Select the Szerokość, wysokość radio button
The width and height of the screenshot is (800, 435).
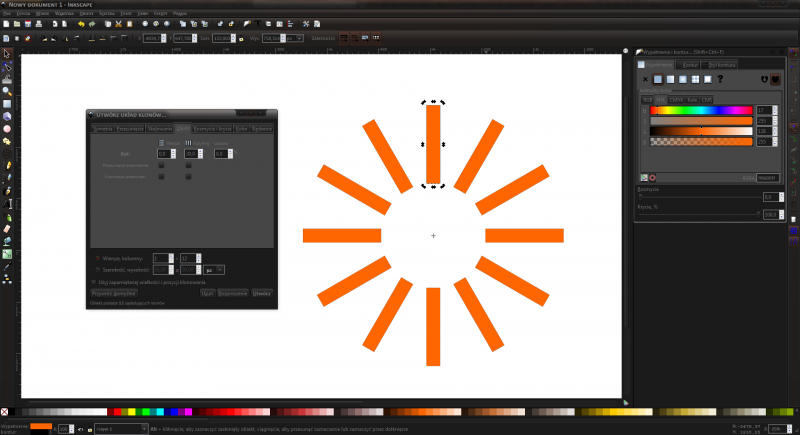[x=97, y=269]
